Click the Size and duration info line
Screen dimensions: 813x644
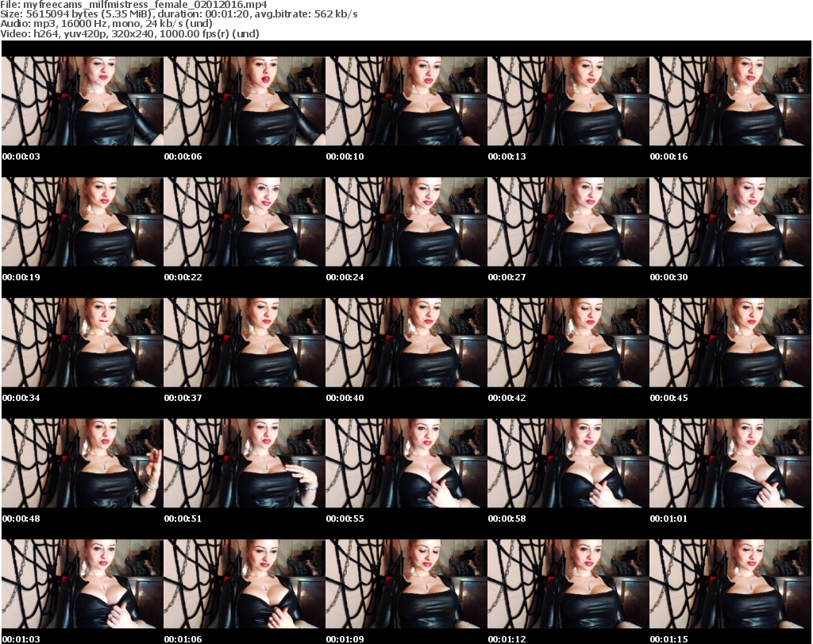point(179,14)
